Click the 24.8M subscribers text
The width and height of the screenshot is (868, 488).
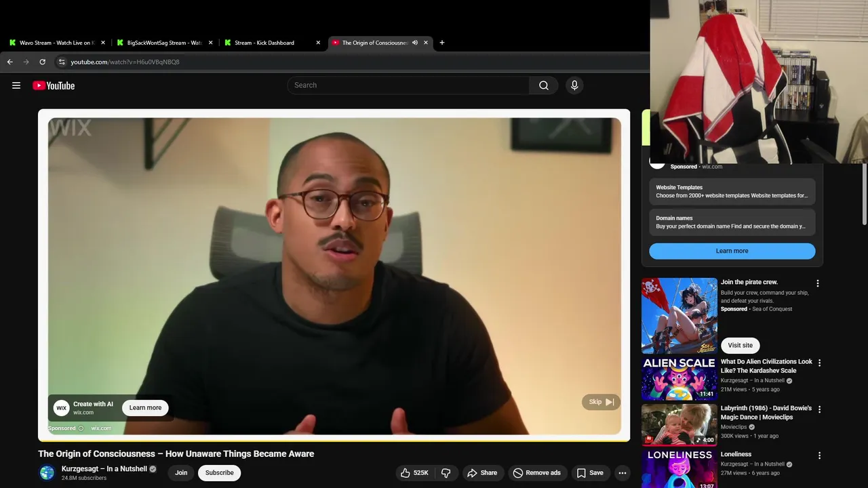(x=84, y=478)
